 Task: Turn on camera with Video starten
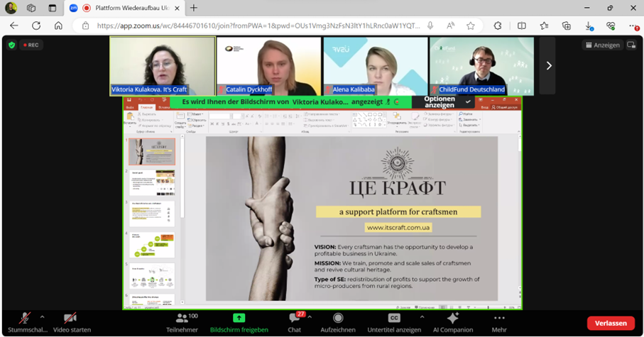[x=72, y=323]
